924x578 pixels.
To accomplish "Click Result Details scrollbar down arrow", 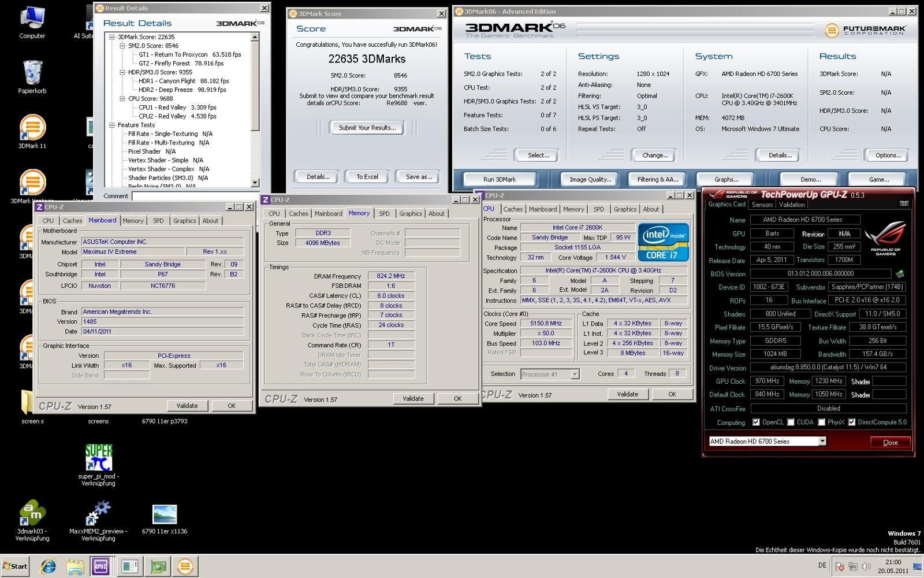I will pyautogui.click(x=255, y=183).
